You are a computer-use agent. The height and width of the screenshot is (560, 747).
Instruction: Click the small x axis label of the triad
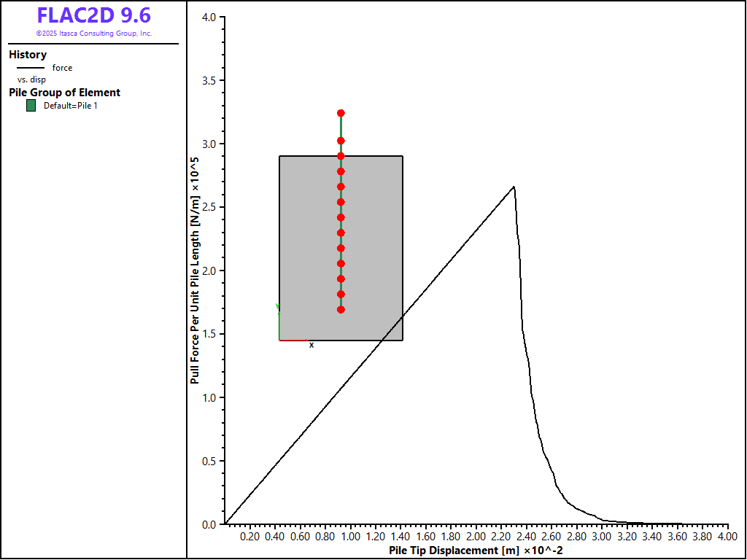coord(311,345)
